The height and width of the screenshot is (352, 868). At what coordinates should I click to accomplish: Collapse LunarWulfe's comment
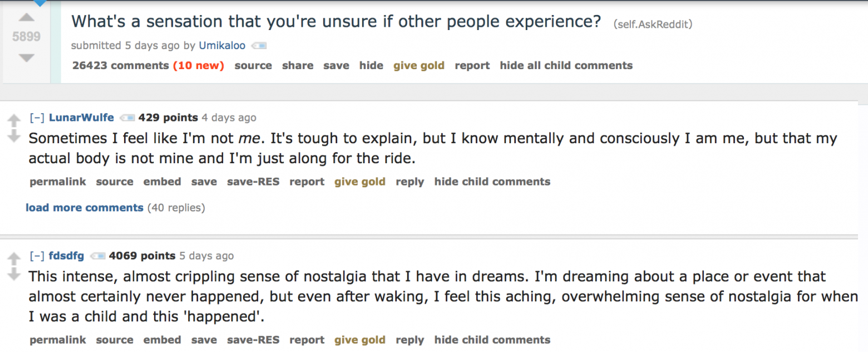(x=37, y=117)
